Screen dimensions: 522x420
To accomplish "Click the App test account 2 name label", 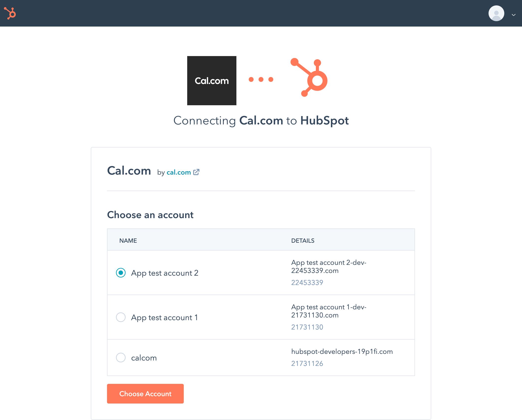I will tap(165, 273).
